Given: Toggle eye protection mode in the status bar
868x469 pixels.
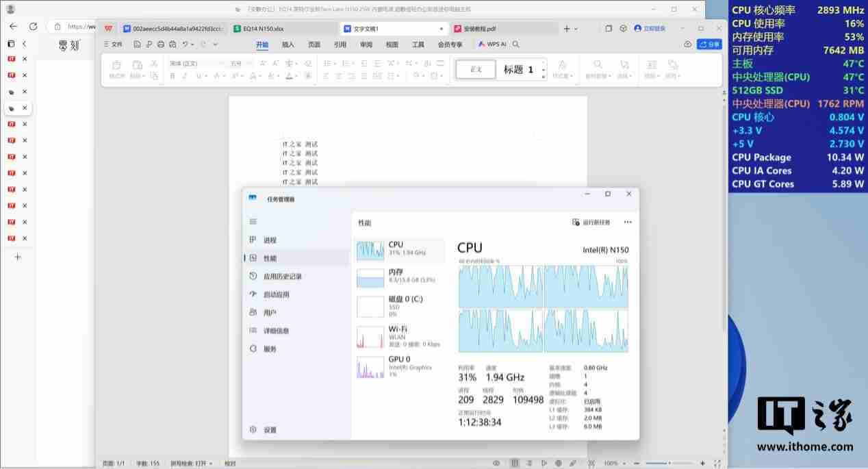Looking at the screenshot, I should 496,464.
